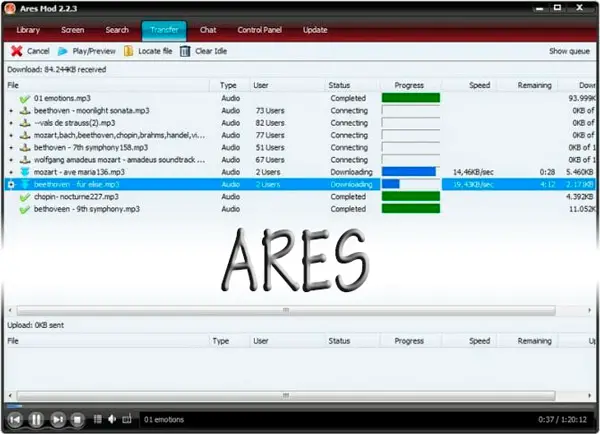600x434 pixels.
Task: Click download arrow icon of mozart ave maria136.mp3
Action: [x=25, y=172]
